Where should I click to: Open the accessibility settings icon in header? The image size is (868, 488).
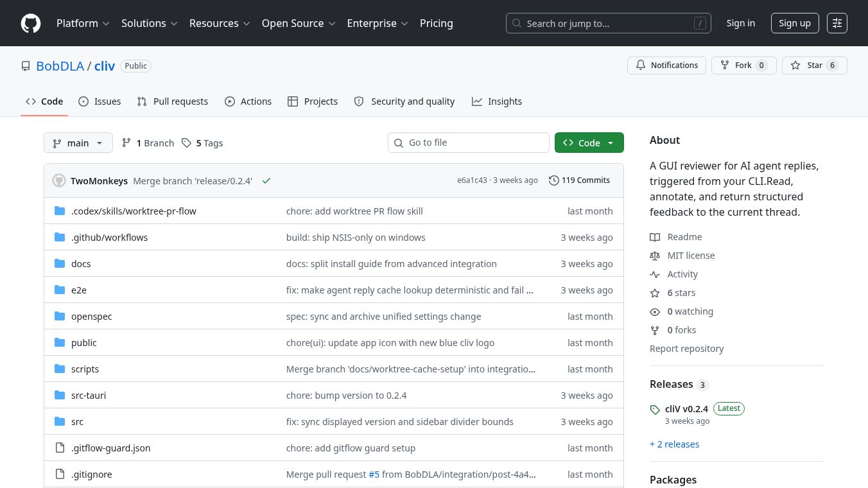[837, 23]
